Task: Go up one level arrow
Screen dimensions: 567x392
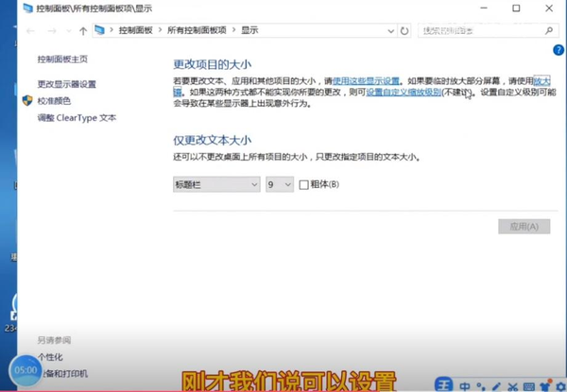Action: click(x=83, y=31)
